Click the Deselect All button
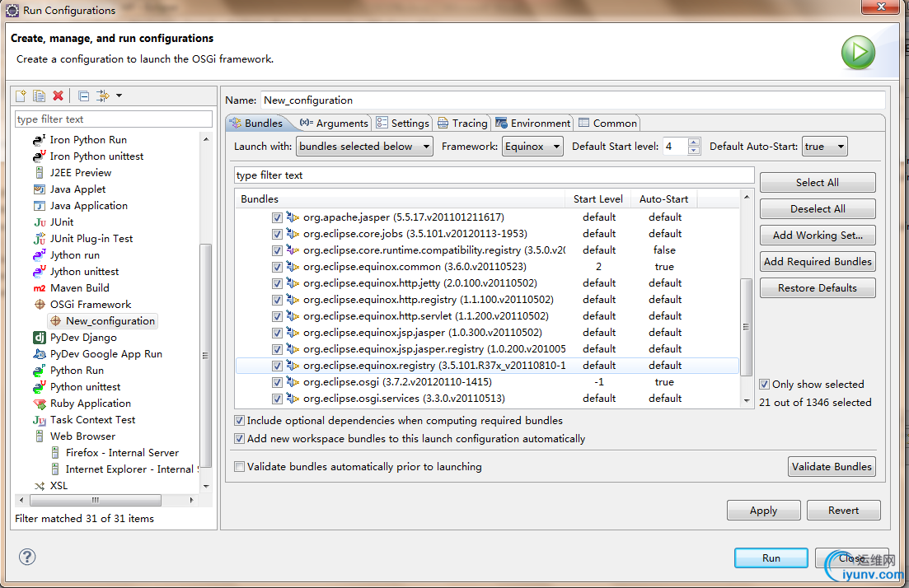Viewport: 909px width, 588px height. coord(818,208)
